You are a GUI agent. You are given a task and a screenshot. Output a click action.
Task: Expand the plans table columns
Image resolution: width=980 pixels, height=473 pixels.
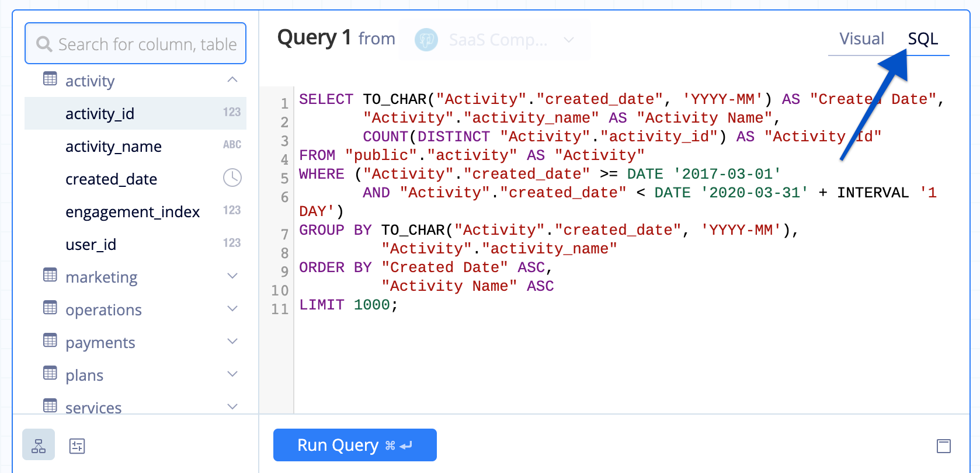click(232, 374)
